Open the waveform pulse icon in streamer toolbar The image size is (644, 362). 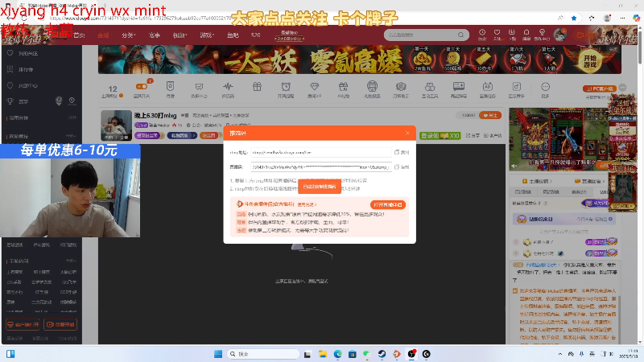(x=228, y=87)
